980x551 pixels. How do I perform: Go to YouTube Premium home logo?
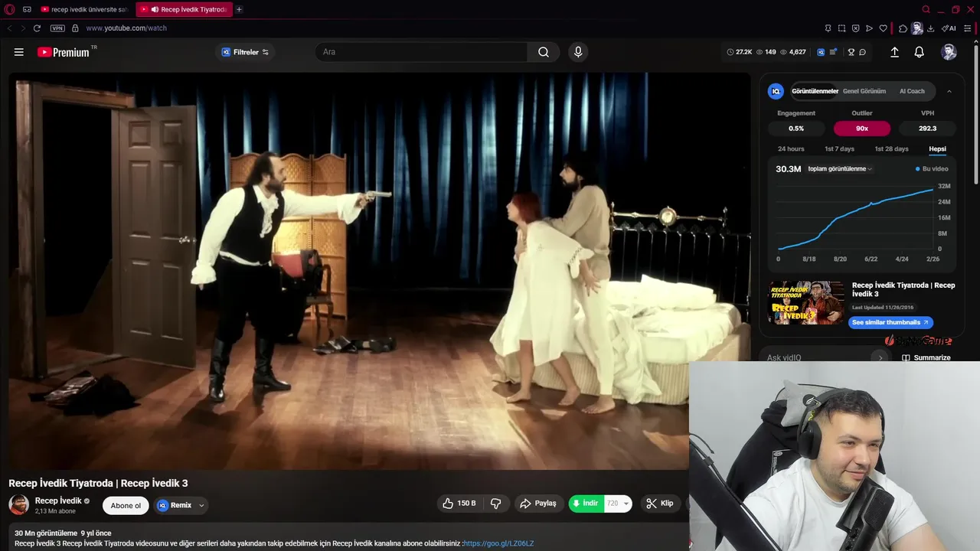pos(64,52)
